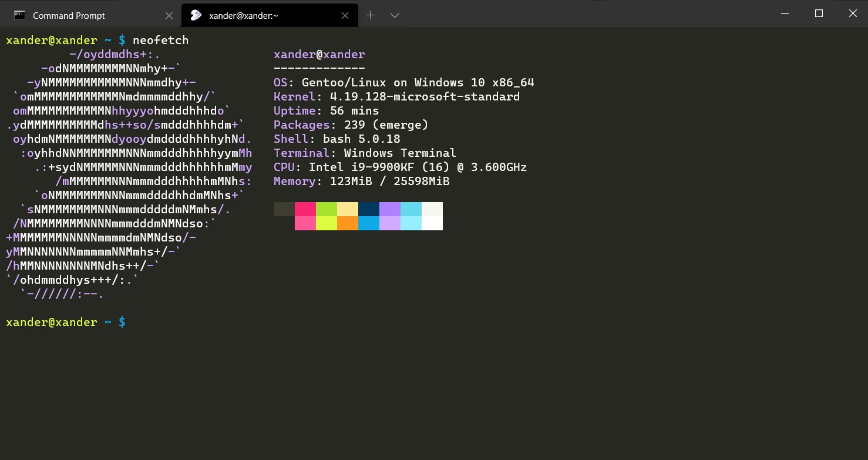
Task: Click the Shell line bash 5.0.18
Action: (x=337, y=139)
